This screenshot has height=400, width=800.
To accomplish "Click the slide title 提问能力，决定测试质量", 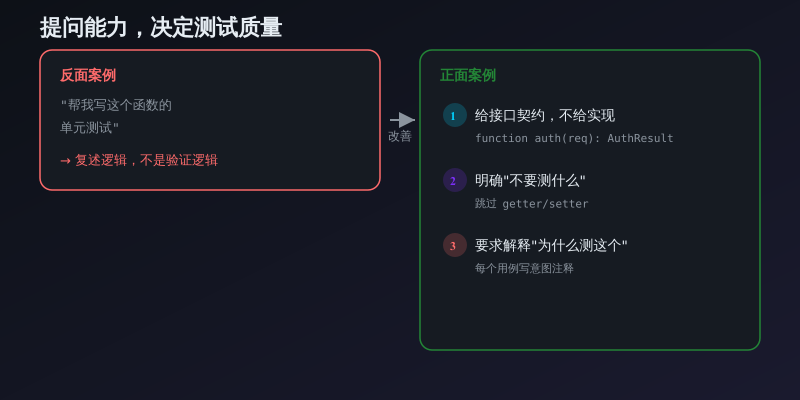I will [161, 27].
